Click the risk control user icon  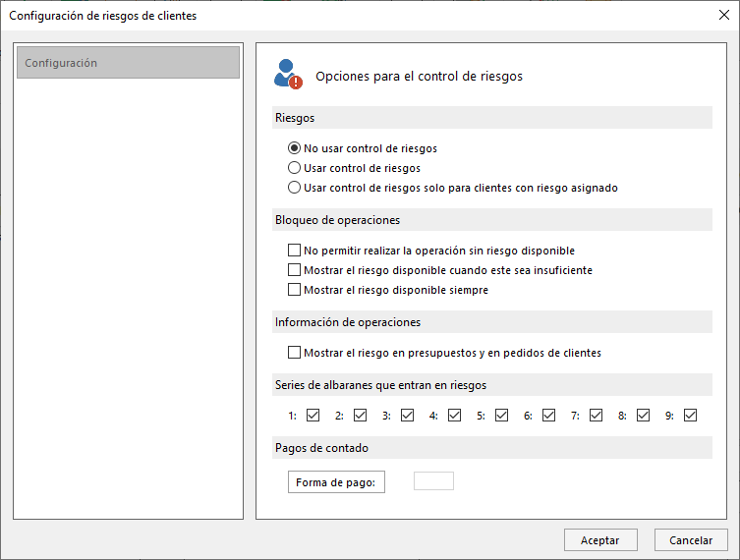[x=288, y=75]
